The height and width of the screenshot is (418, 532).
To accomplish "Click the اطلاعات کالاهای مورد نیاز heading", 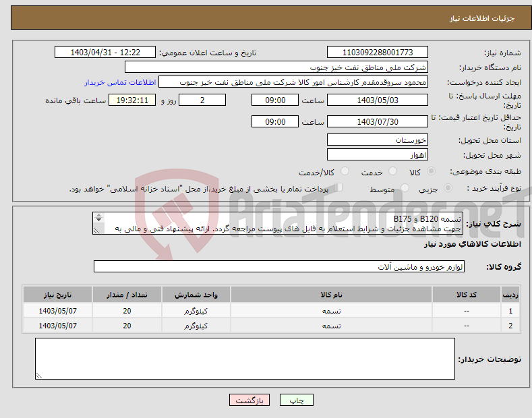I will 472,244.
